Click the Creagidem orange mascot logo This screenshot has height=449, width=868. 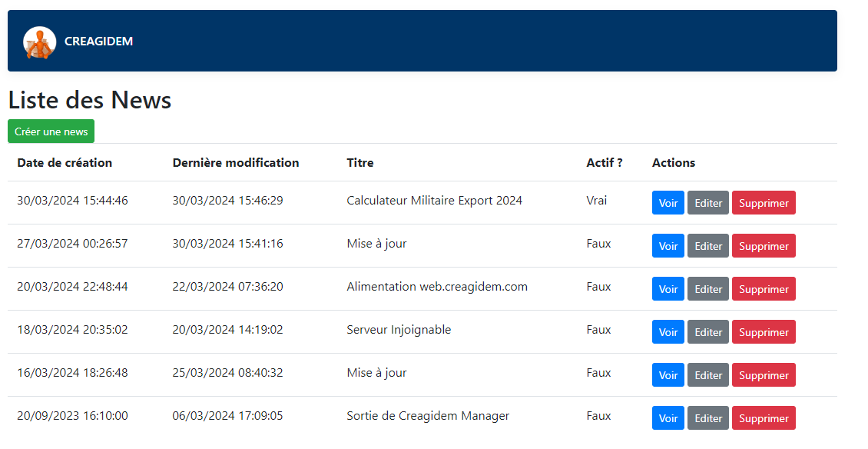coord(39,42)
